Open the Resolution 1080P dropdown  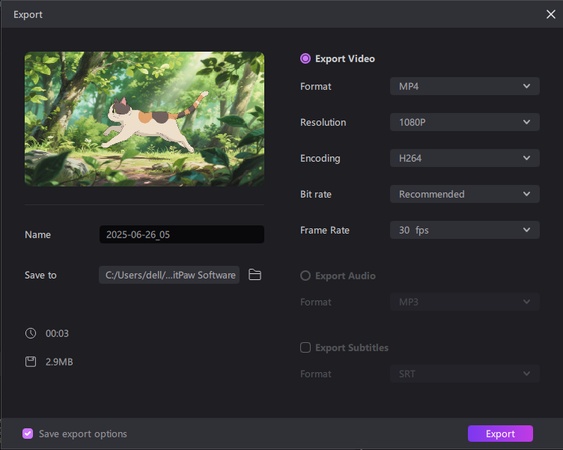pos(465,122)
